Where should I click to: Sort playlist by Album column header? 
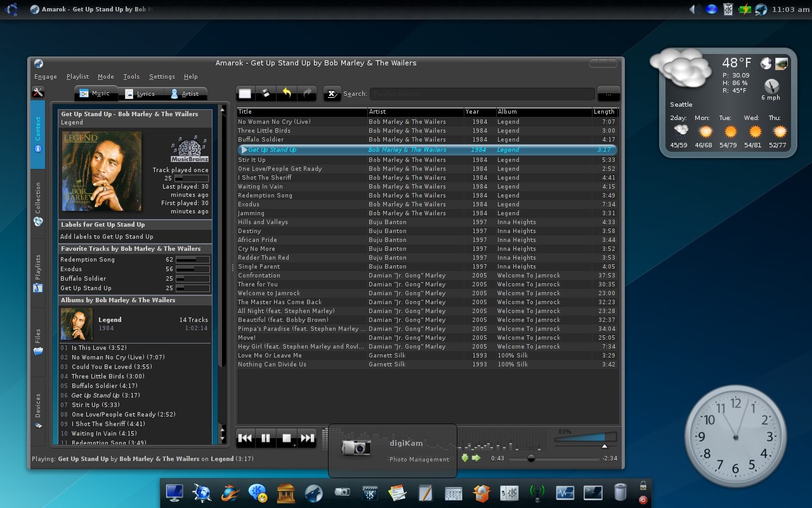[x=544, y=112]
